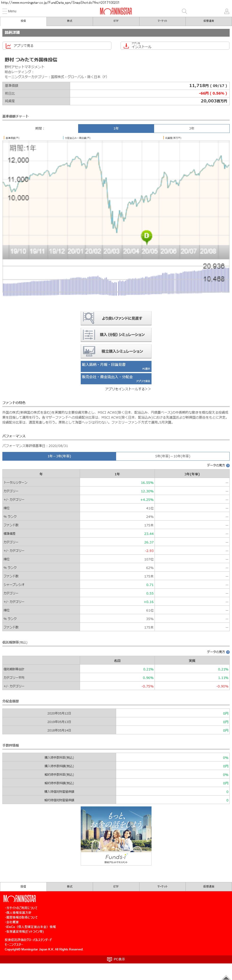Open 組入銘柄・月報・目論見書 link

[116, 366]
